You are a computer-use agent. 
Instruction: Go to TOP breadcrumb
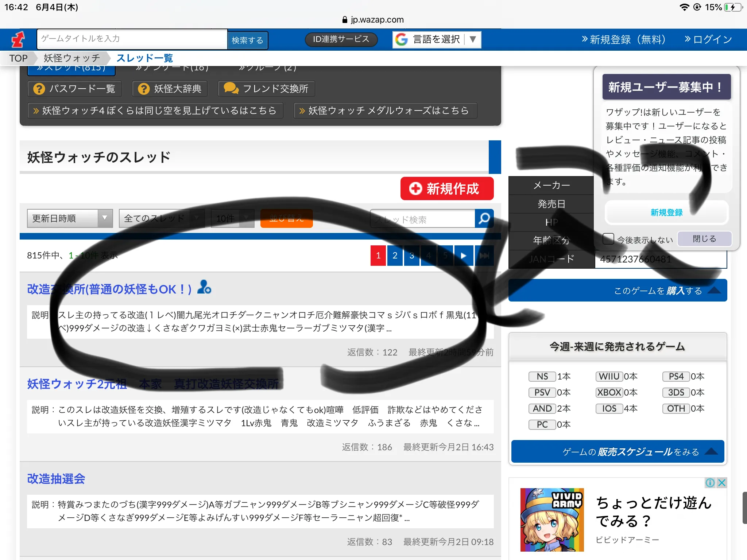coord(19,58)
